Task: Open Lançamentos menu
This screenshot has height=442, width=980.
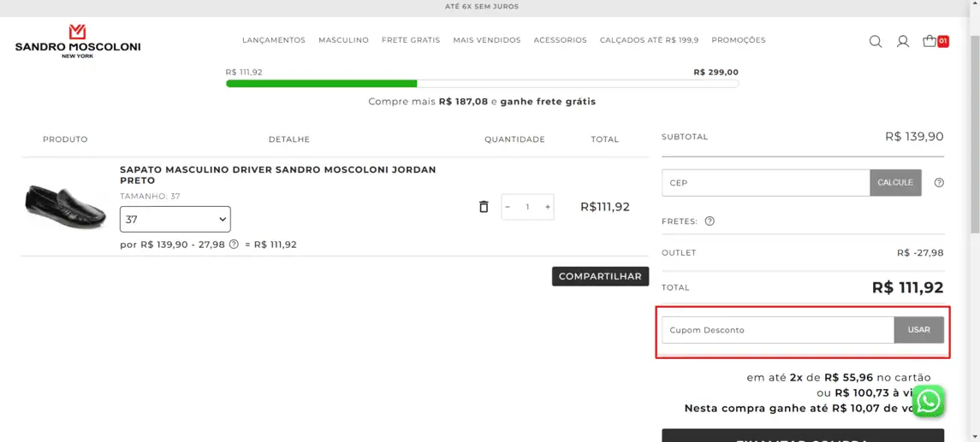Action: click(274, 40)
